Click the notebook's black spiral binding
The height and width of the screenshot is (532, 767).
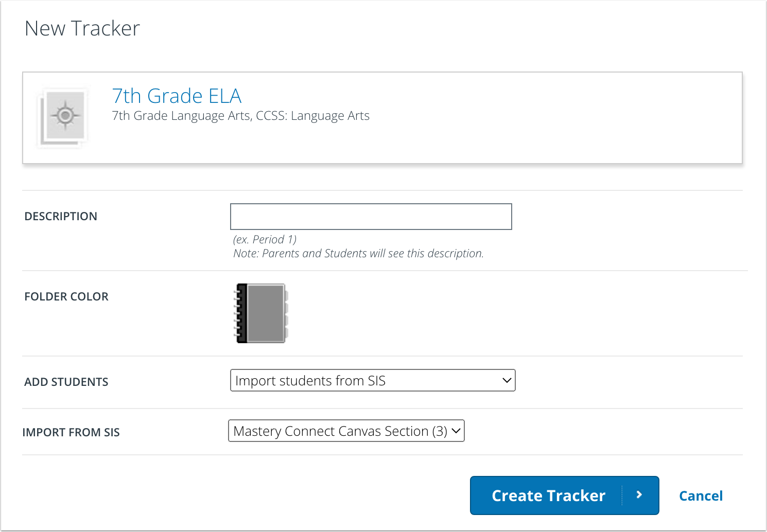point(240,313)
